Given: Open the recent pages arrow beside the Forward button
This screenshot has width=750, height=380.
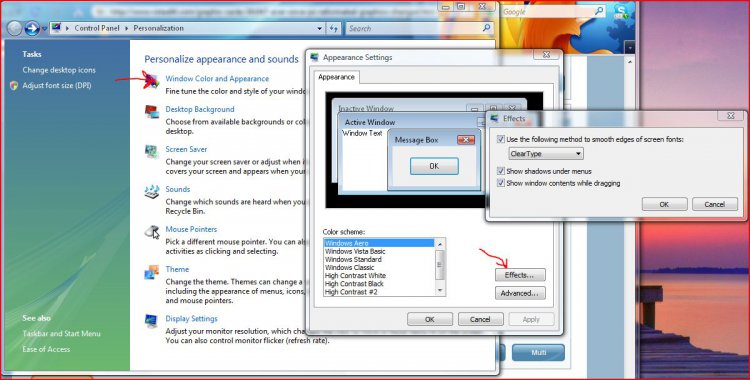Looking at the screenshot, I should click(x=44, y=29).
